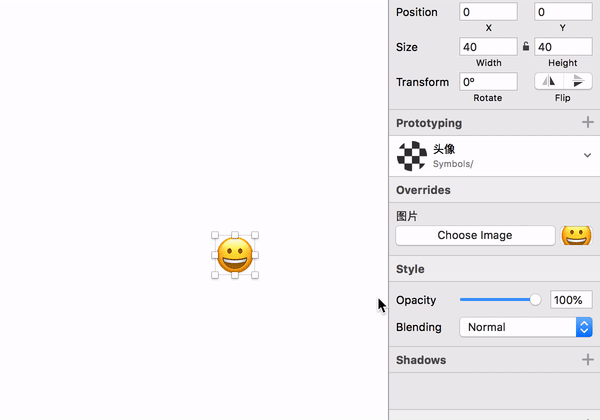Open the Blending mode dropdown
The height and width of the screenshot is (420, 600).
(x=526, y=327)
